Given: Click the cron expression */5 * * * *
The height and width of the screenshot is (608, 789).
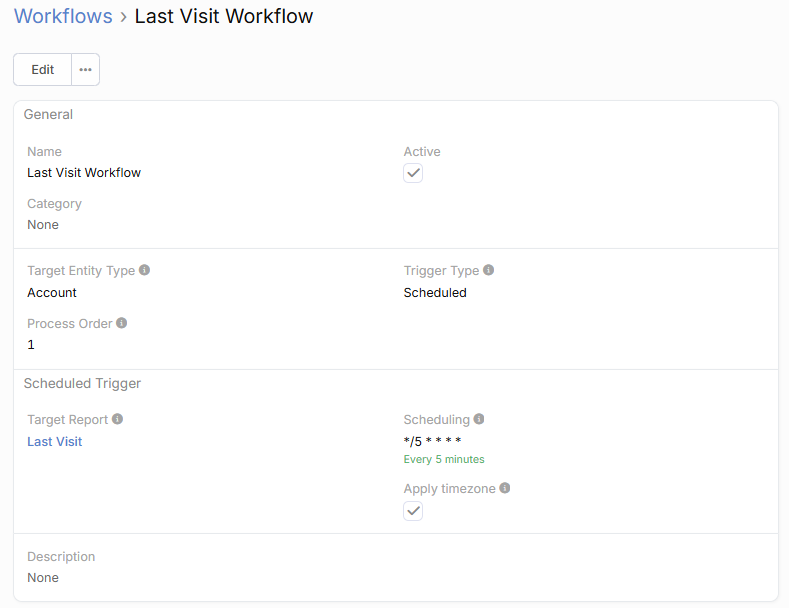Looking at the screenshot, I should click(432, 441).
